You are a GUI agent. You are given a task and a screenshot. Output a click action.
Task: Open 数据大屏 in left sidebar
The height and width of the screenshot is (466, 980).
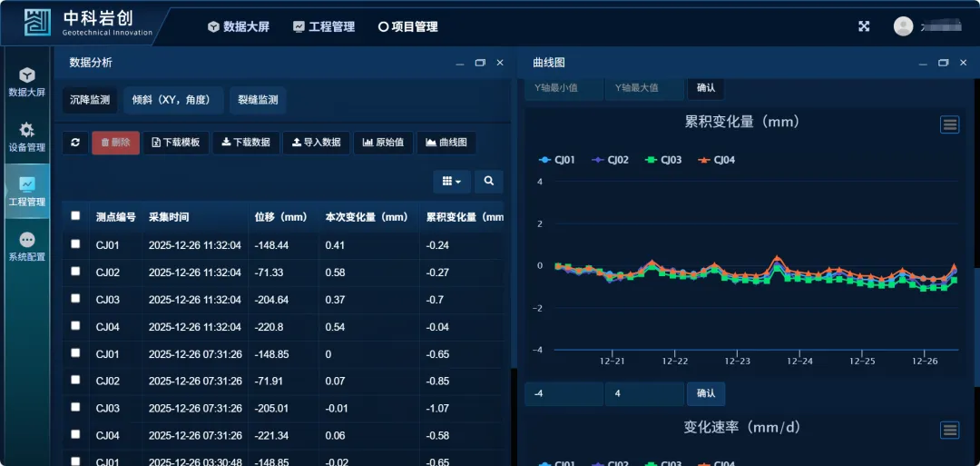26,82
